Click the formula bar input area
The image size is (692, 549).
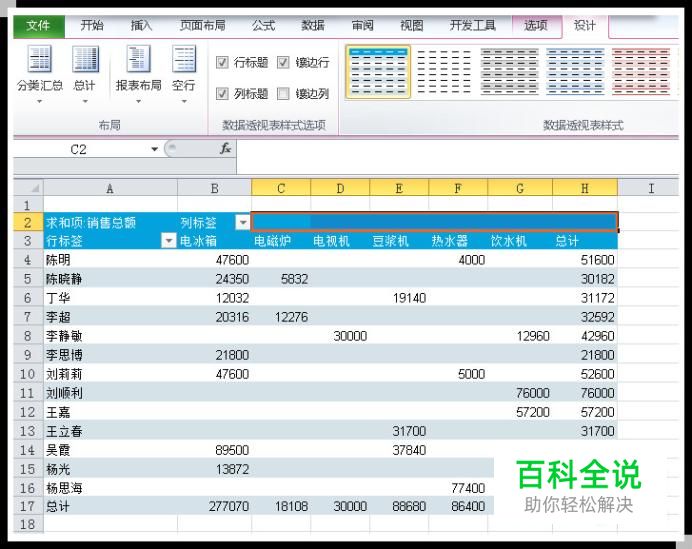pos(457,157)
